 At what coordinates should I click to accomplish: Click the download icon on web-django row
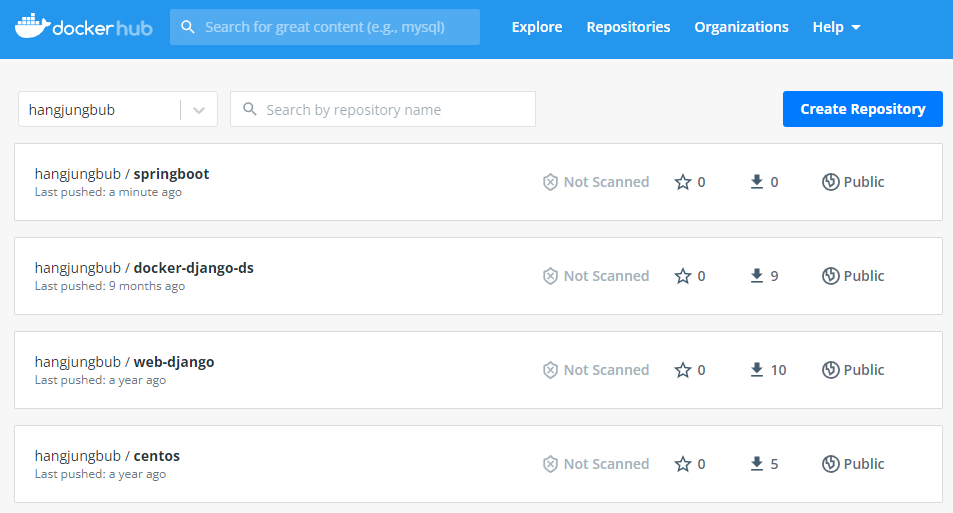757,370
